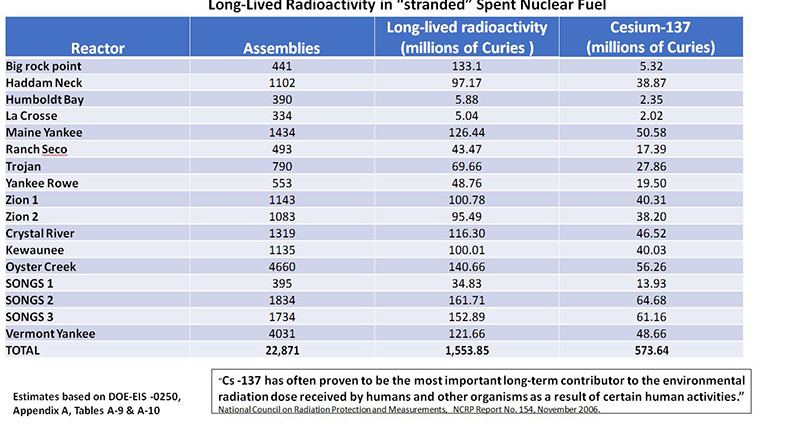Select the La Crosse reactor name
Image resolution: width=800 pixels, height=437 pixels.
[32, 116]
